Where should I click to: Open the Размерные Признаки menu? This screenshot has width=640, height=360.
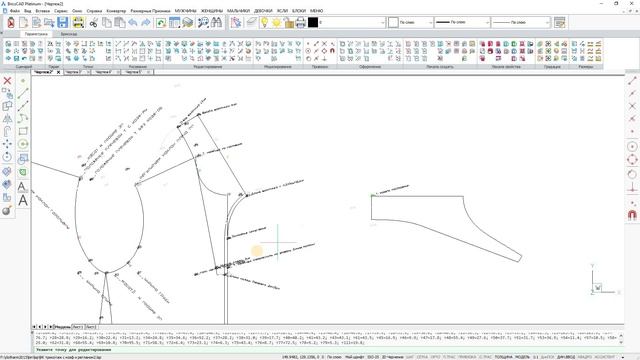pos(150,11)
